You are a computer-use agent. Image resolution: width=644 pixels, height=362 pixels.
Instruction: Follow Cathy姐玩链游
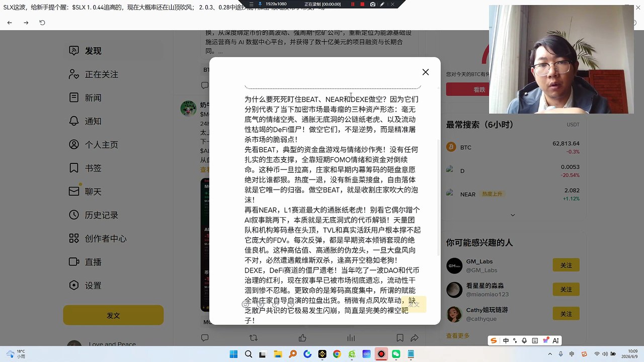pos(566,314)
